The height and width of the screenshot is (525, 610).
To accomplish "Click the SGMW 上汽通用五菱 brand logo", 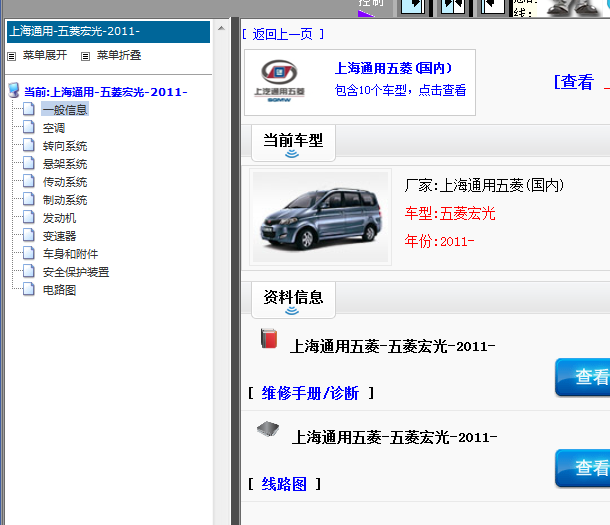I will click(279, 81).
